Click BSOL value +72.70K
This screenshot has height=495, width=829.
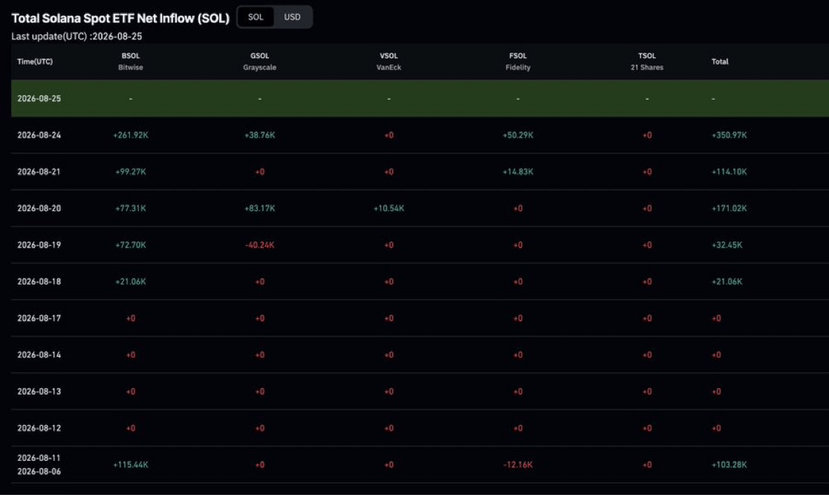[131, 245]
